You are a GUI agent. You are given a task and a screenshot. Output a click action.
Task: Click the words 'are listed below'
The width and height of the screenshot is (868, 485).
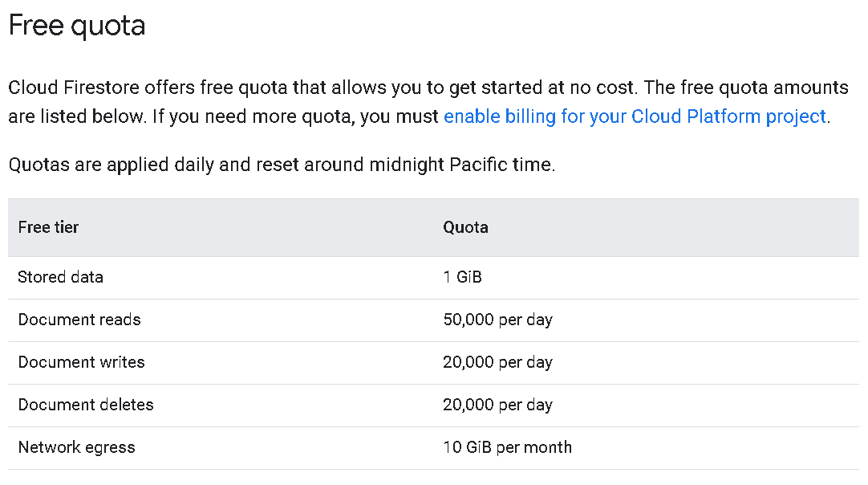[76, 116]
